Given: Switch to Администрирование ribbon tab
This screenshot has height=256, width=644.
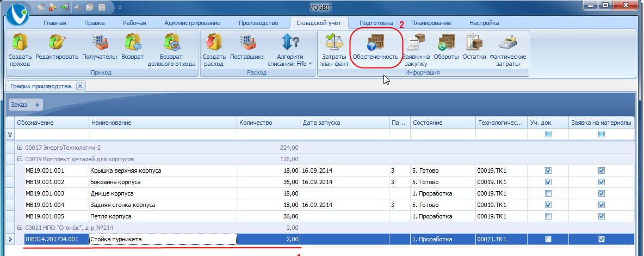Looking at the screenshot, I should click(x=192, y=23).
